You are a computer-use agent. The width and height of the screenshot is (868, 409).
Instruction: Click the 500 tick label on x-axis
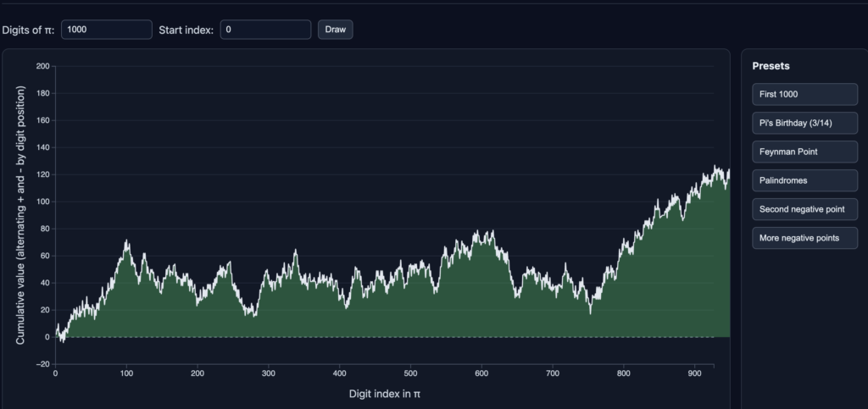(x=410, y=373)
